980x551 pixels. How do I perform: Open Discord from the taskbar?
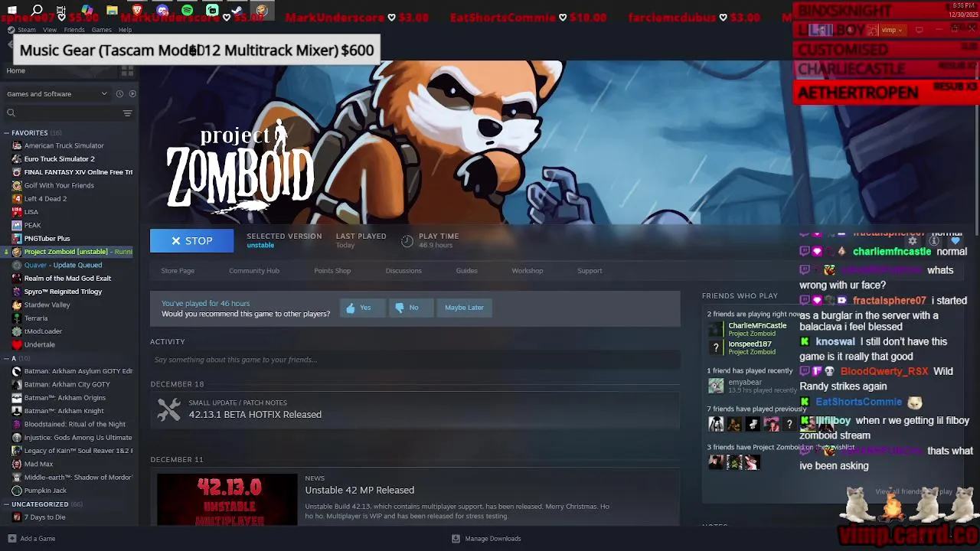click(x=162, y=11)
